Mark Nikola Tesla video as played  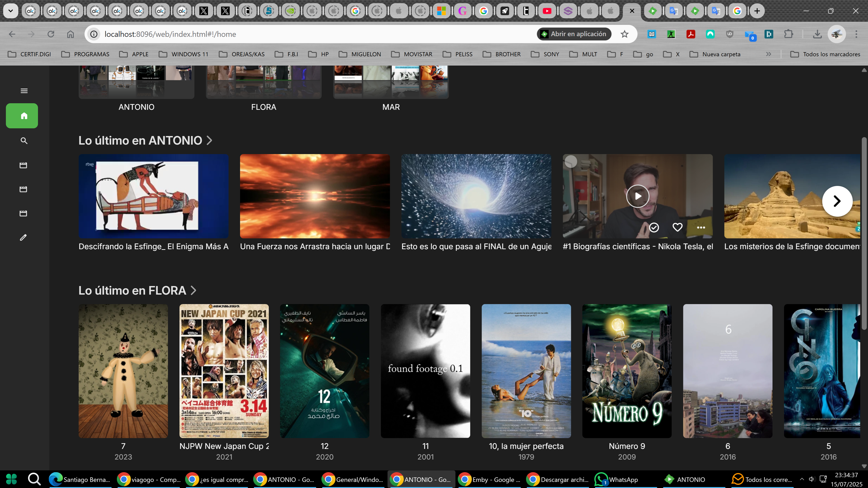tap(654, 227)
